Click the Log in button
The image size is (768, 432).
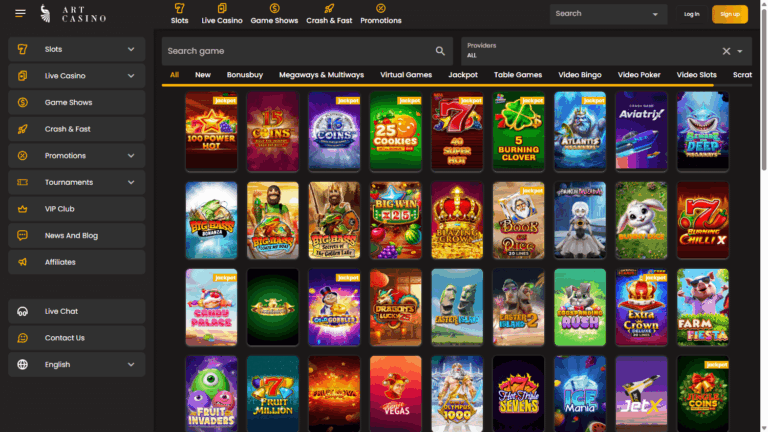pyautogui.click(x=691, y=14)
